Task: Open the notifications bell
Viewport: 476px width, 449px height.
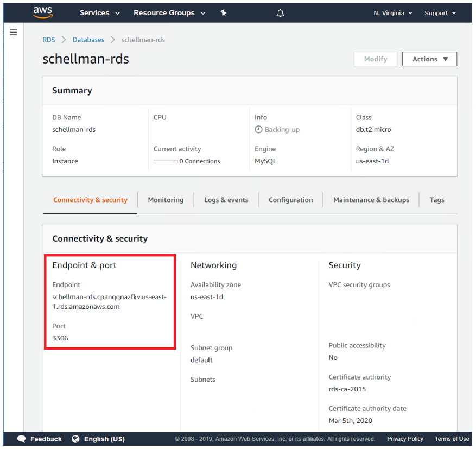Action: 280,13
